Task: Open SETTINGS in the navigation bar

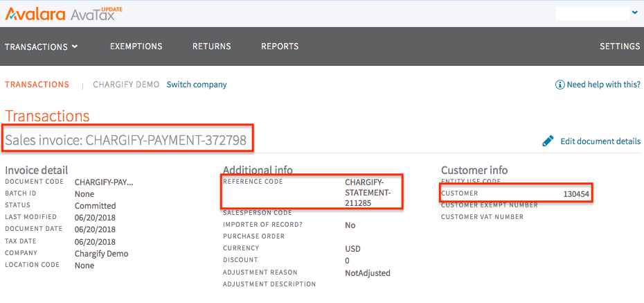Action: pyautogui.click(x=620, y=46)
